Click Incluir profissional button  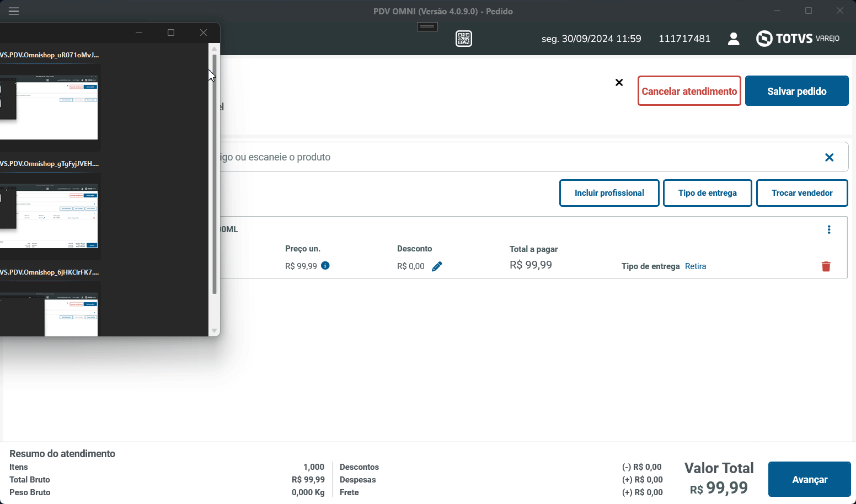coord(609,193)
